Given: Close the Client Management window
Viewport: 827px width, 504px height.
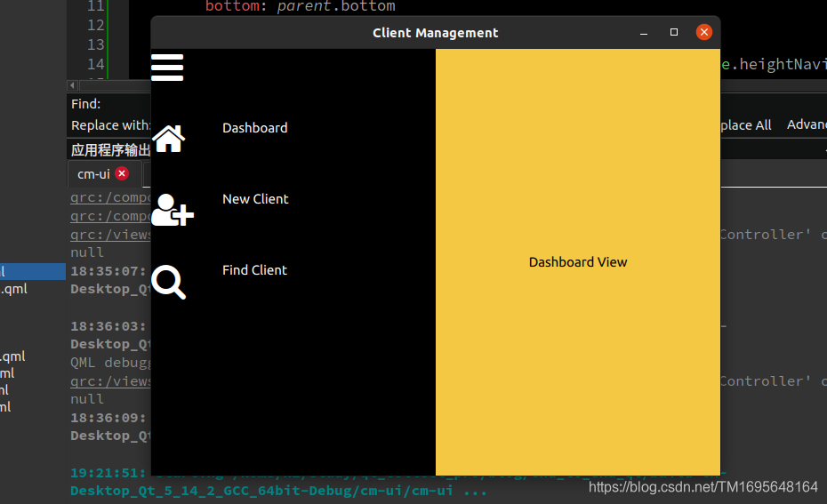Looking at the screenshot, I should coord(703,33).
